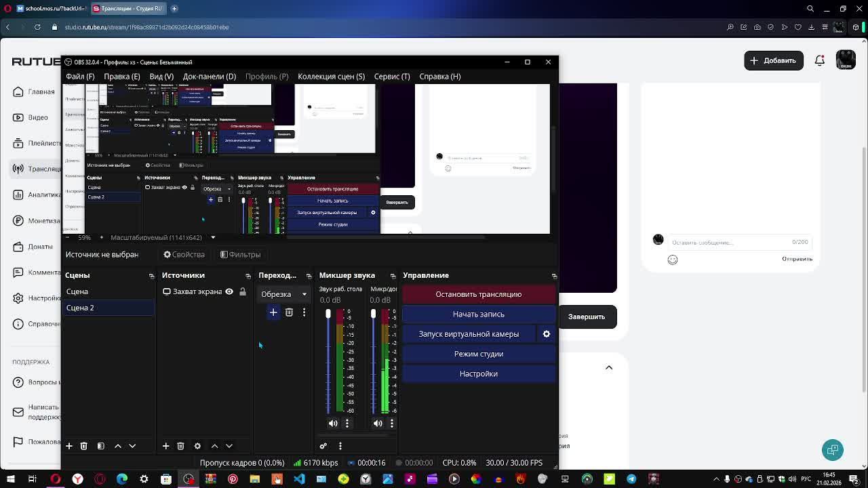The height and width of the screenshot is (488, 868).
Task: Select Сцена in the Scenes list
Action: [x=108, y=291]
